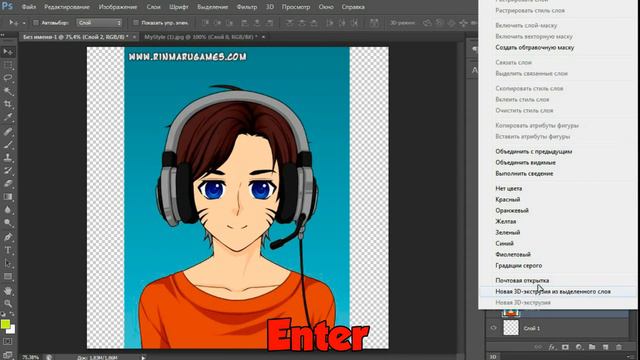Choose Новая 3D-экструзия из выделенного слоя
The width and height of the screenshot is (640, 360).
(x=553, y=291)
